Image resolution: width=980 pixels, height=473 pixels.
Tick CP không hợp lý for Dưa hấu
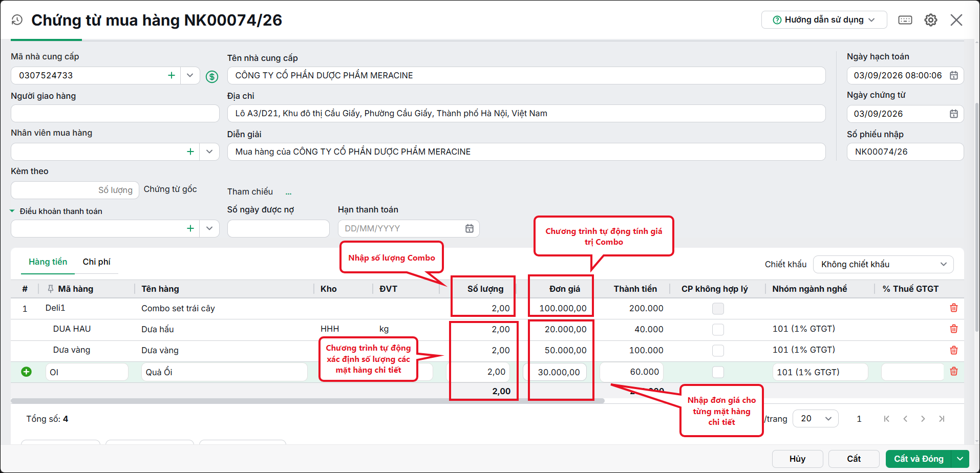718,329
